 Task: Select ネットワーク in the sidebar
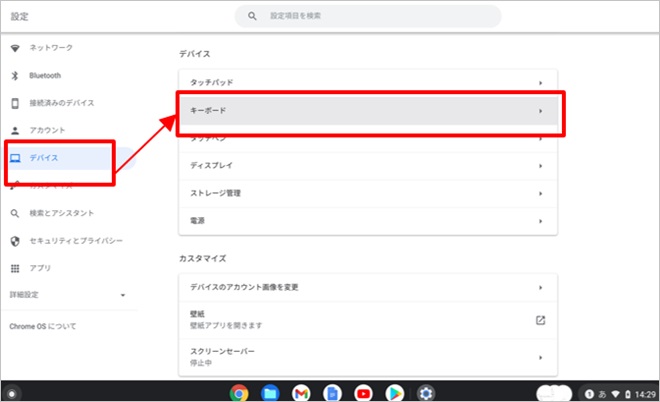[51, 48]
